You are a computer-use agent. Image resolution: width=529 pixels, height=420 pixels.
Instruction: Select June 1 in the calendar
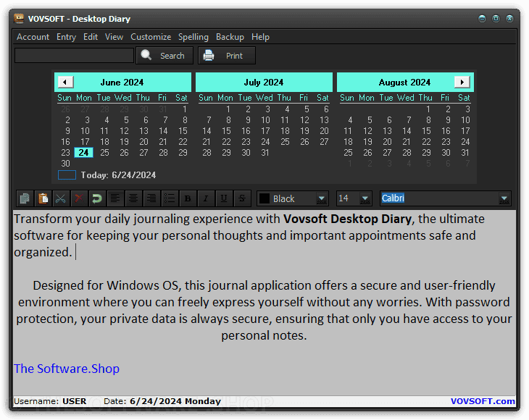tap(185, 109)
